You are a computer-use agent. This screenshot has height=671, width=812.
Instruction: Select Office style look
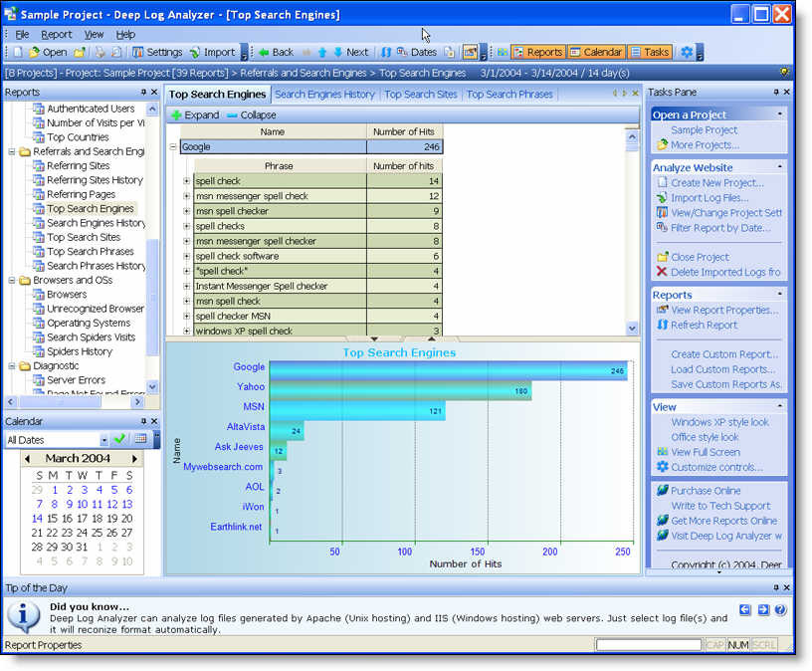(705, 437)
